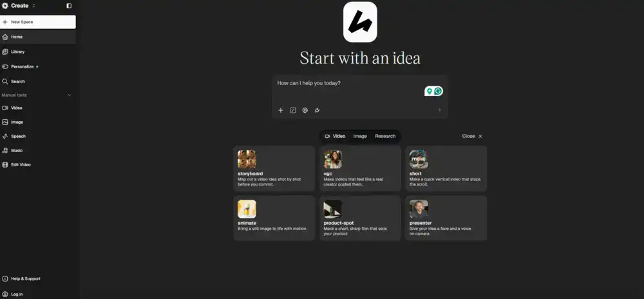Select the presenter template card
The image size is (644, 299).
click(446, 218)
